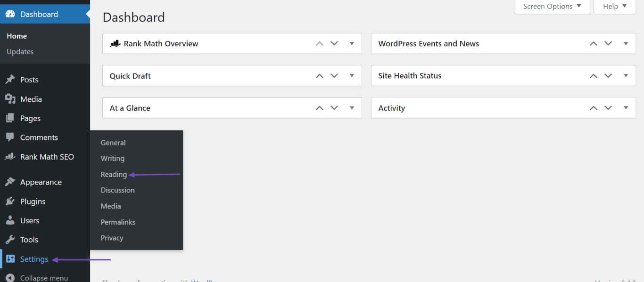
Task: Click the Comments speech bubble icon
Action: [10, 137]
